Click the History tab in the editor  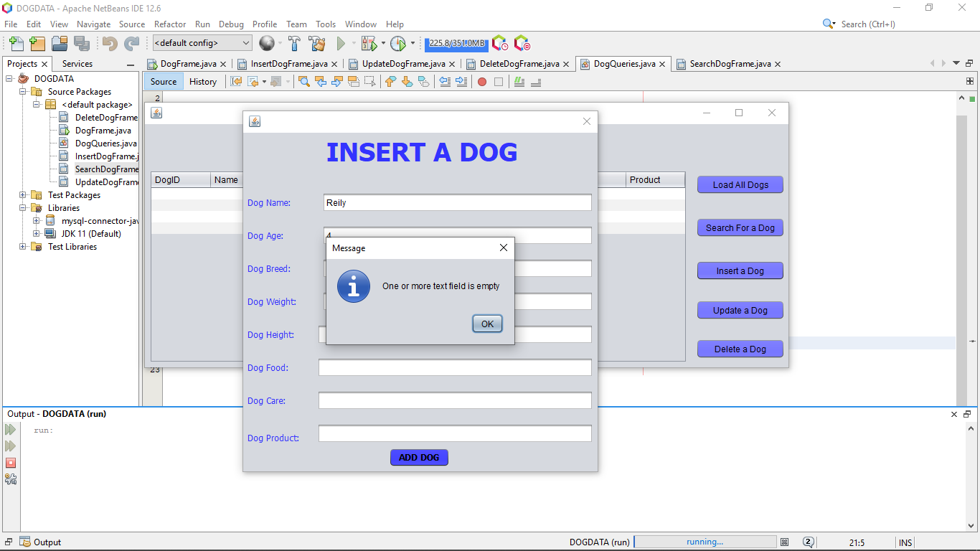(203, 81)
